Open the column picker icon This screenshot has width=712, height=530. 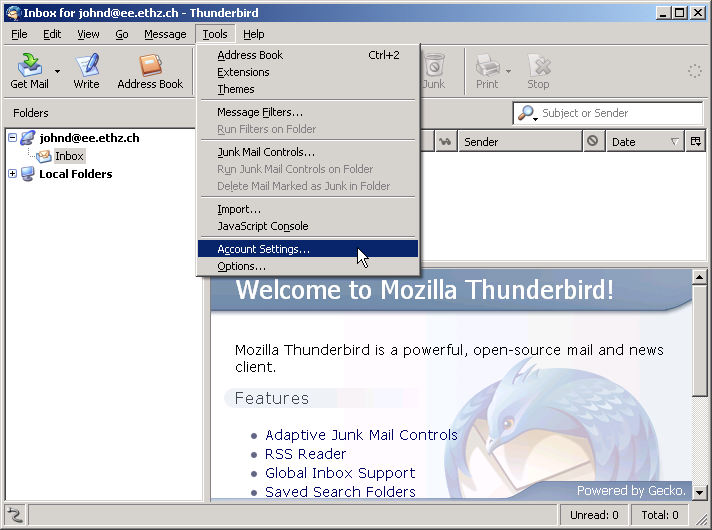coord(696,142)
